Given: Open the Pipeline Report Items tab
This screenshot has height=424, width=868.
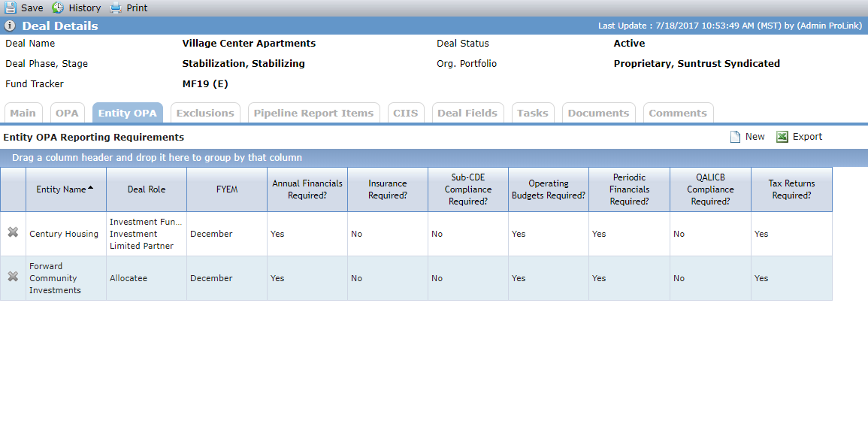Looking at the screenshot, I should point(314,113).
